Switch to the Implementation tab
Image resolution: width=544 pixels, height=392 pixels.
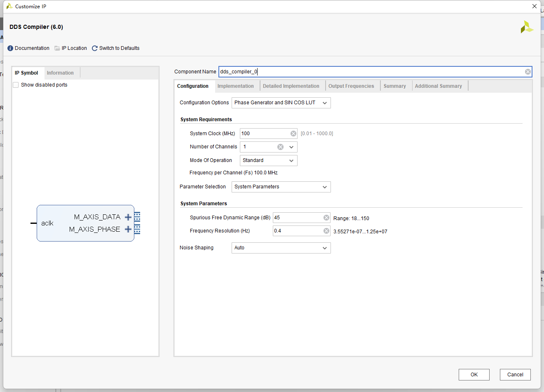[x=236, y=86]
